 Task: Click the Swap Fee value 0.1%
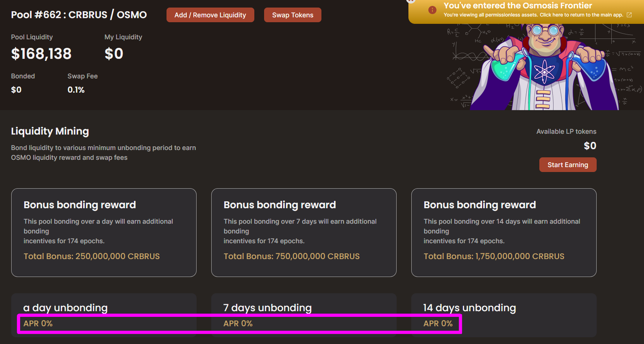pyautogui.click(x=76, y=90)
